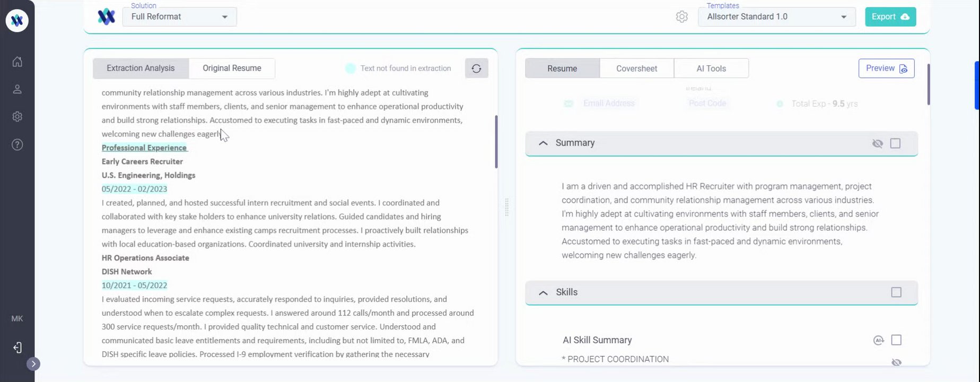Click the Export button
The image size is (980, 382).
point(890,17)
